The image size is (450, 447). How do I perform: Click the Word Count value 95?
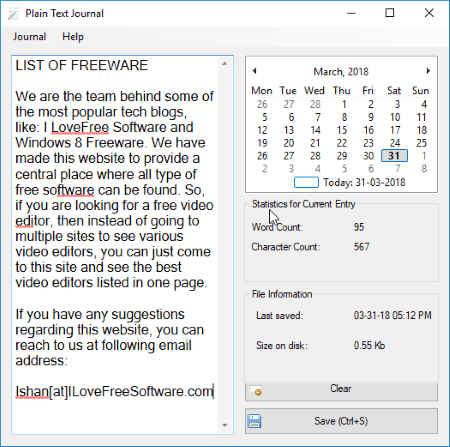[x=359, y=227]
